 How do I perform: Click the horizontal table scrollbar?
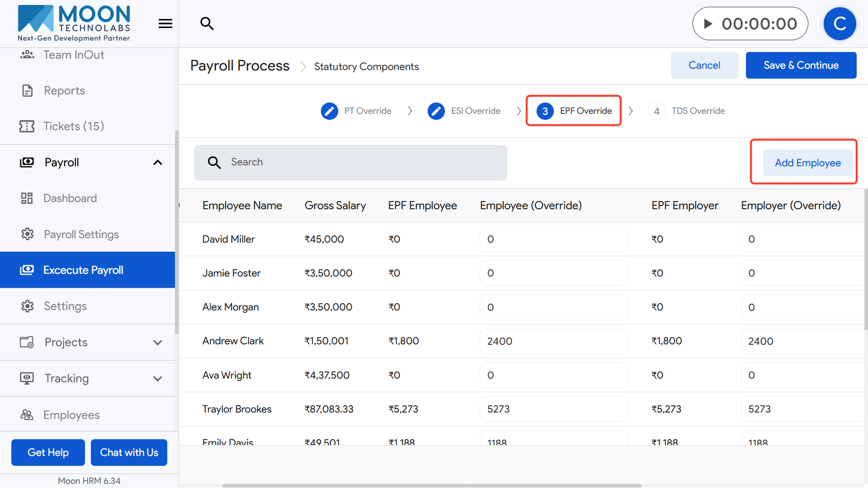pyautogui.click(x=432, y=485)
